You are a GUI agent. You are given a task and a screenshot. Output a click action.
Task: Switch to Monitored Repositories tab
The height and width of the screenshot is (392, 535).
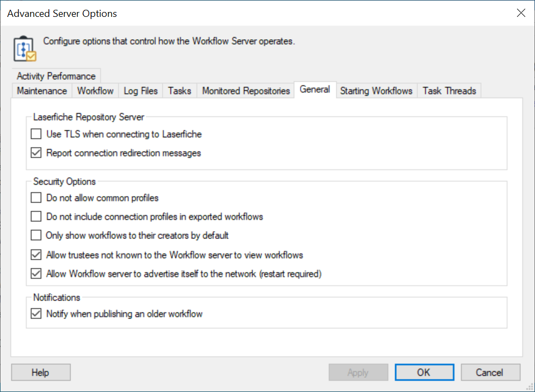coord(245,91)
